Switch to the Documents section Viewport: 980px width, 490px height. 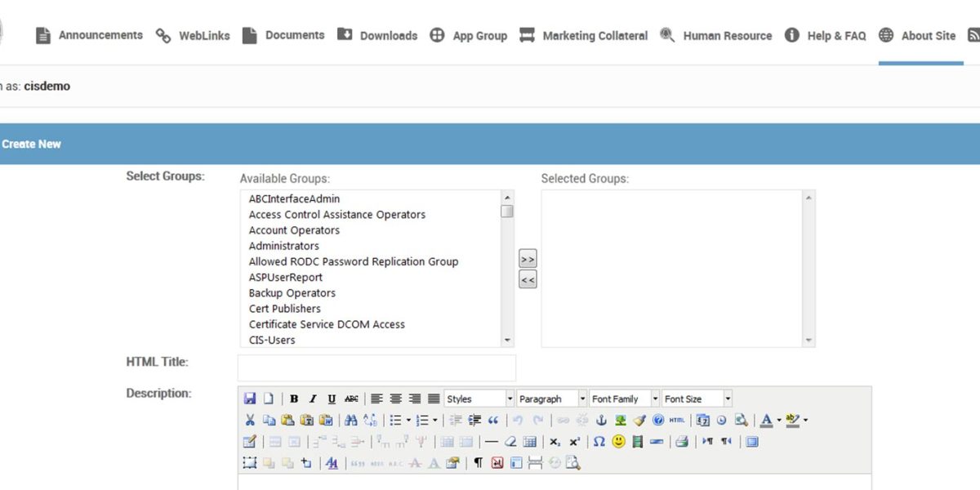tap(294, 35)
